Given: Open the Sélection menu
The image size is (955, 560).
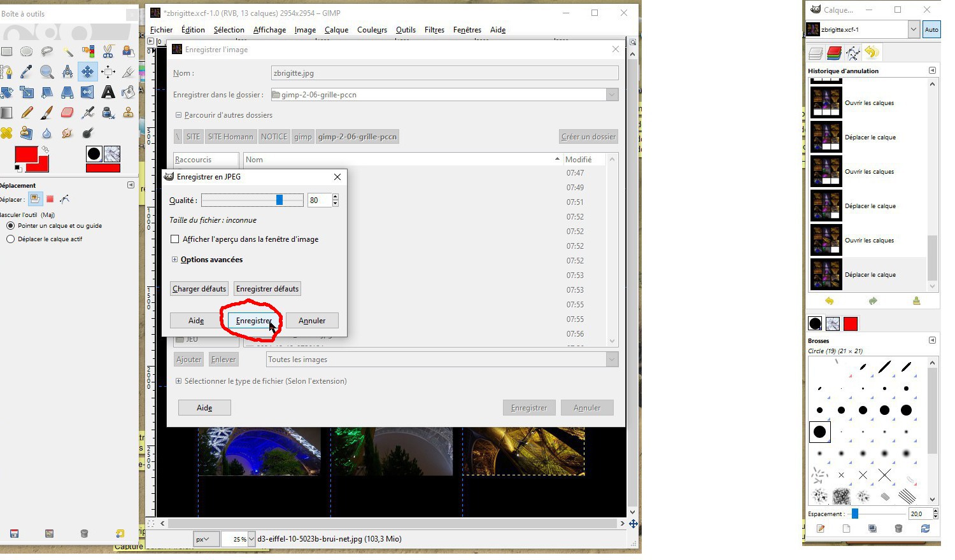Looking at the screenshot, I should (x=229, y=30).
